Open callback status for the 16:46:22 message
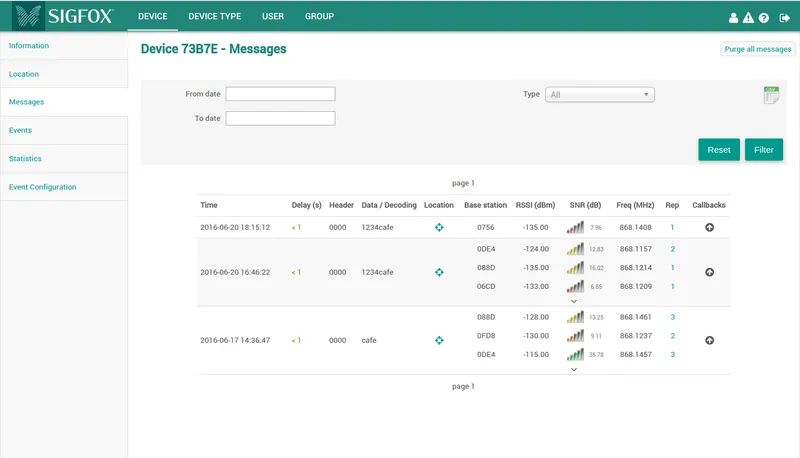This screenshot has height=458, width=800. point(709,271)
